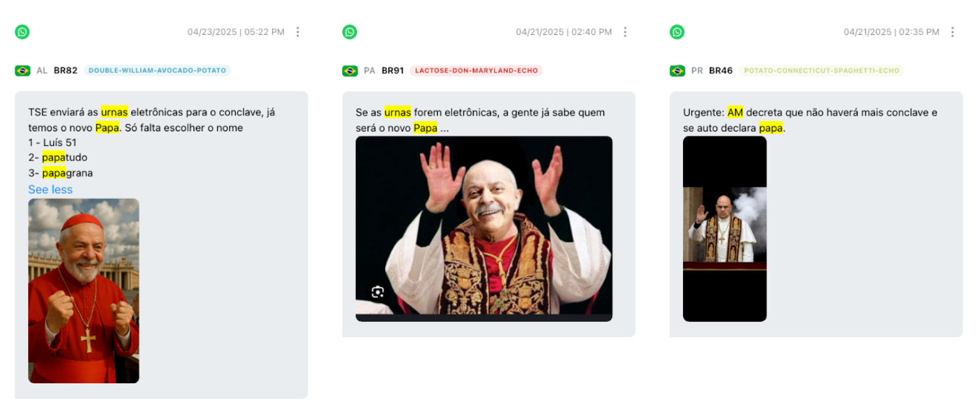Click the Brazil flag next to AL BR82
Viewport: 980px width, 409px height.
click(x=23, y=71)
